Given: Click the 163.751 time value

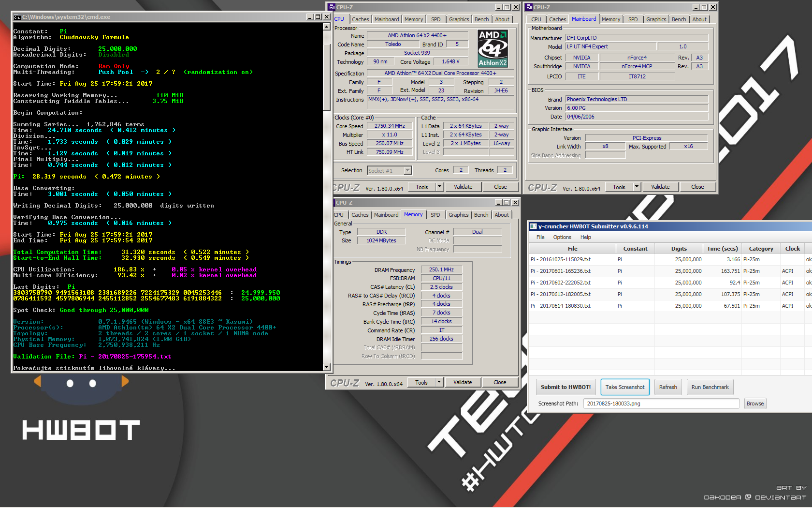Looking at the screenshot, I should click(x=730, y=271).
